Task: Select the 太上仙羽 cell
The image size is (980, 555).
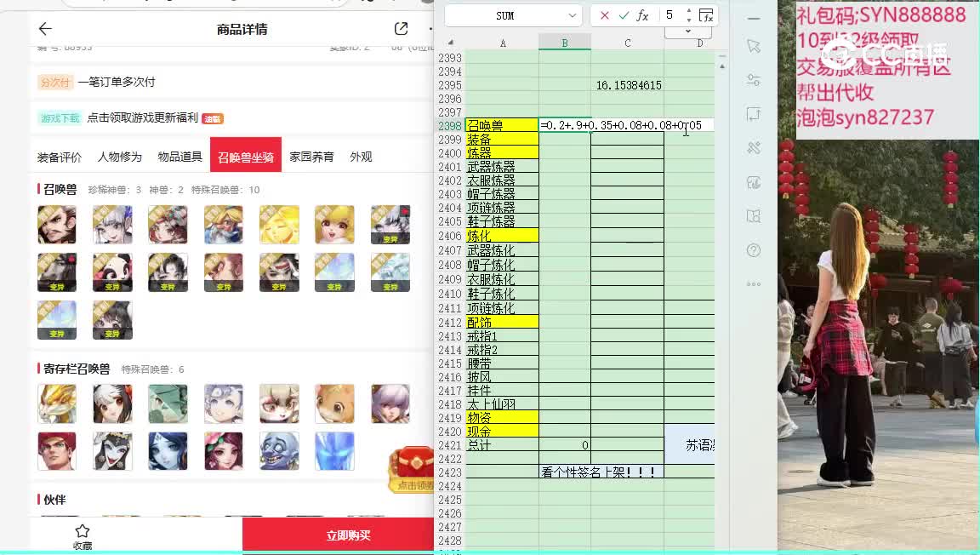Action: [502, 404]
